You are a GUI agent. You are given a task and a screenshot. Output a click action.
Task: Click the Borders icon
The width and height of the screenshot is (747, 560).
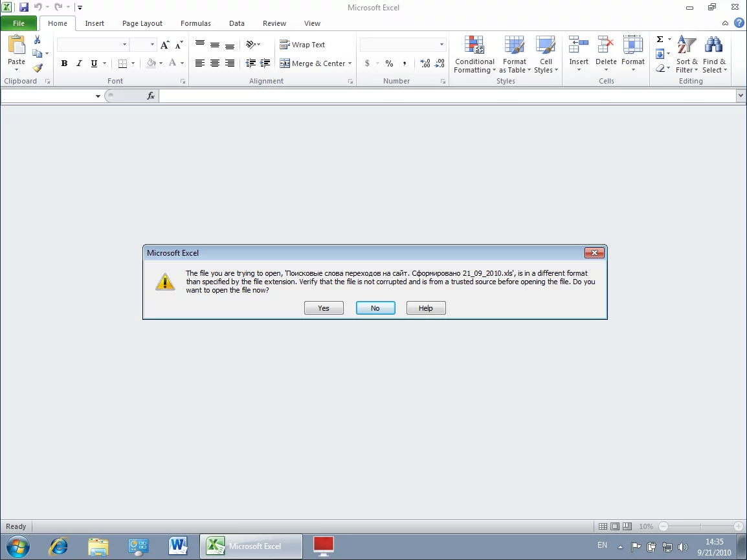[x=122, y=63]
